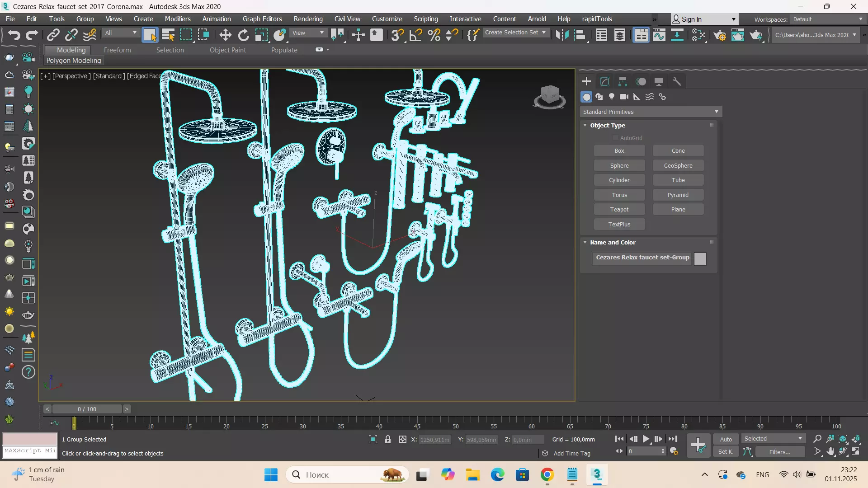Switch to the Freeform ribbon tab
868x488 pixels.
click(x=117, y=50)
